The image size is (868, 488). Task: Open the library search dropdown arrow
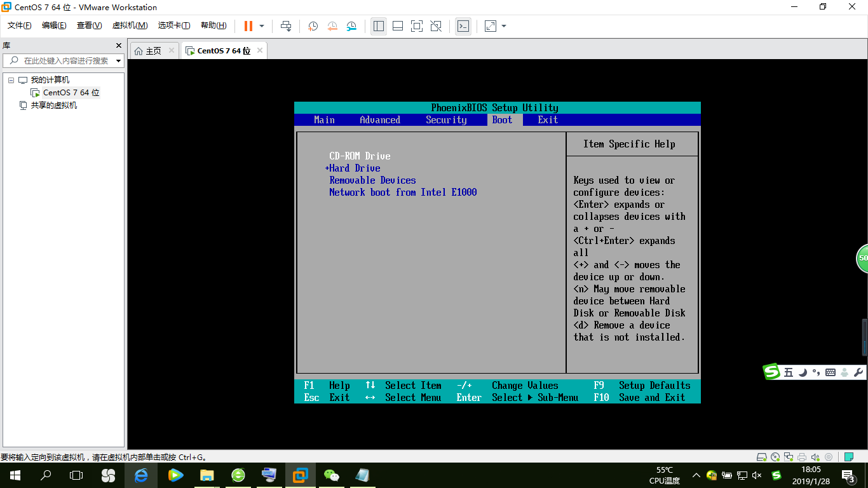coord(119,61)
